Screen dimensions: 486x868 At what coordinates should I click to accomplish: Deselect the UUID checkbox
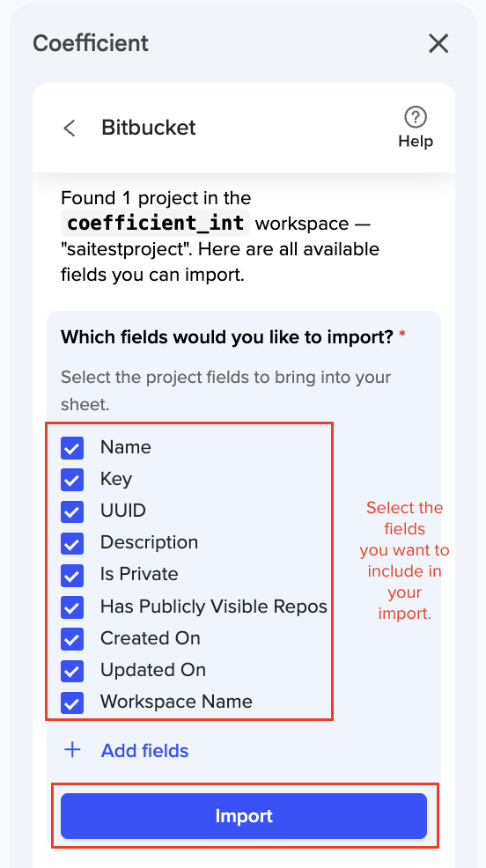coord(72,511)
